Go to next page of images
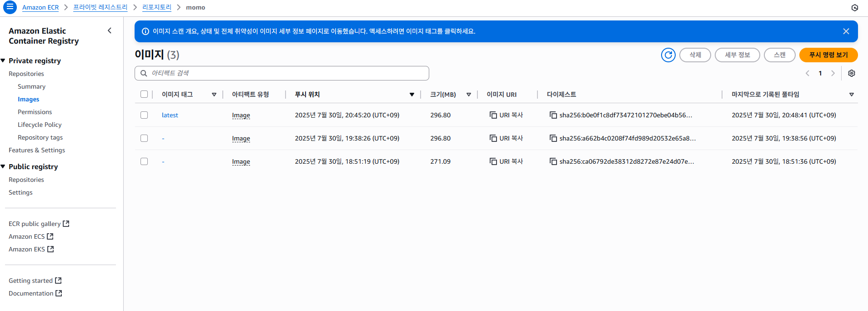The width and height of the screenshot is (868, 311). pyautogui.click(x=833, y=73)
